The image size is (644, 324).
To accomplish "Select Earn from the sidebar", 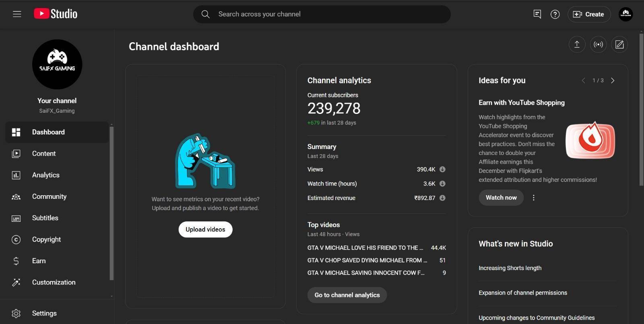I will pos(39,261).
